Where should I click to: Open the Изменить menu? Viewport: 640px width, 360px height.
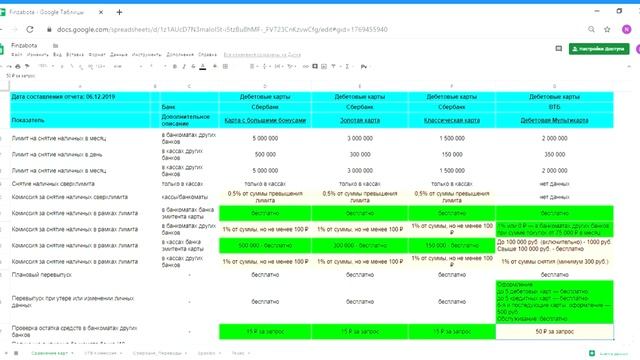[x=38, y=54]
